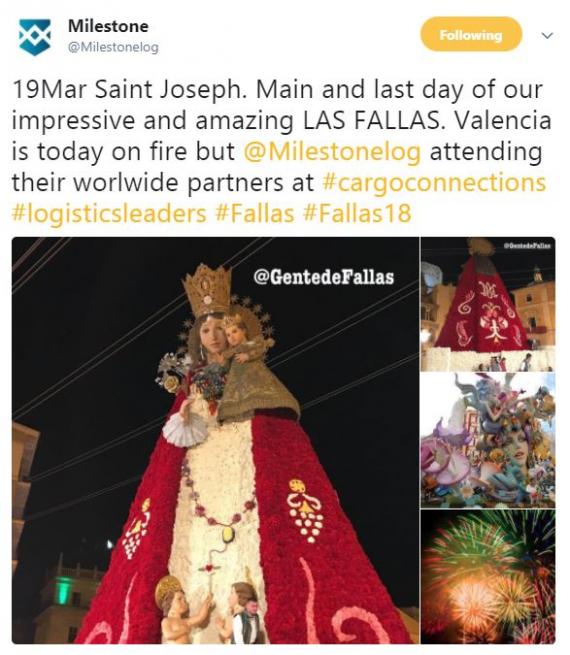The image size is (570, 655).
Task: Open the #logisticsleaders hashtag
Action: tap(109, 213)
